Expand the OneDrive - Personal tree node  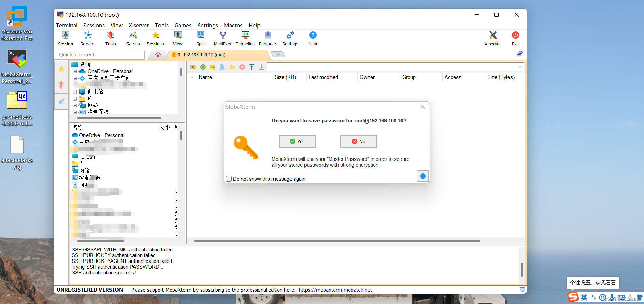75,71
